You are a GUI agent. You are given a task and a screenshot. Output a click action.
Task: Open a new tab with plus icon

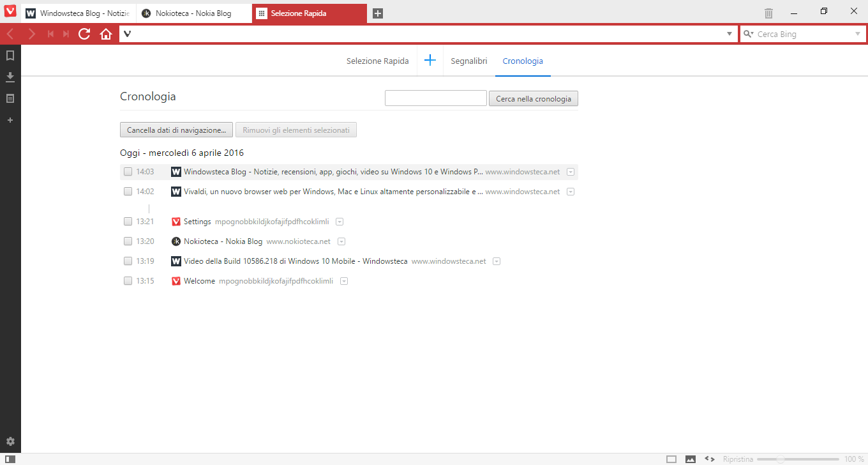(378, 13)
